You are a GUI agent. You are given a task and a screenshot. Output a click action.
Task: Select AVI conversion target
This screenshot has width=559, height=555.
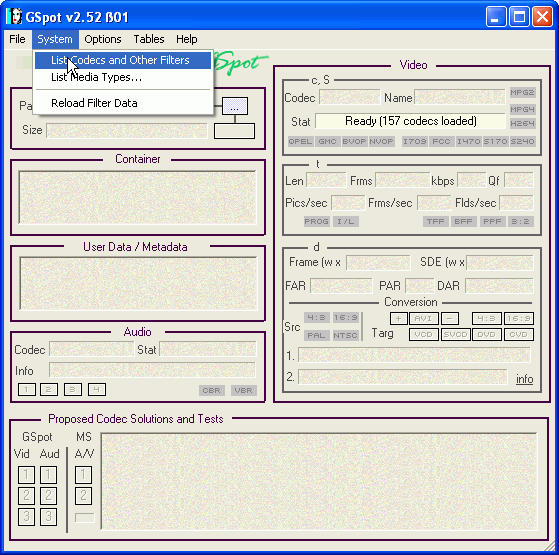tap(424, 318)
